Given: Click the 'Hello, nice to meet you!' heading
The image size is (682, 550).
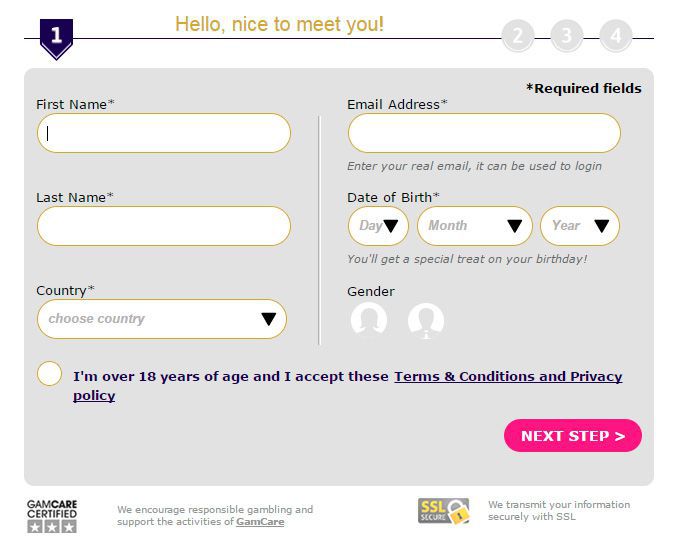Looking at the screenshot, I should pos(279,24).
